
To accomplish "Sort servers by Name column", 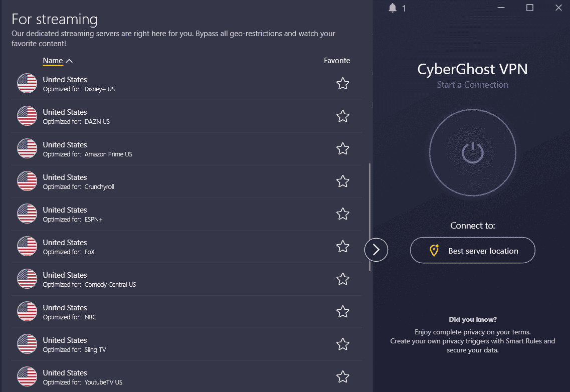I will (53, 61).
